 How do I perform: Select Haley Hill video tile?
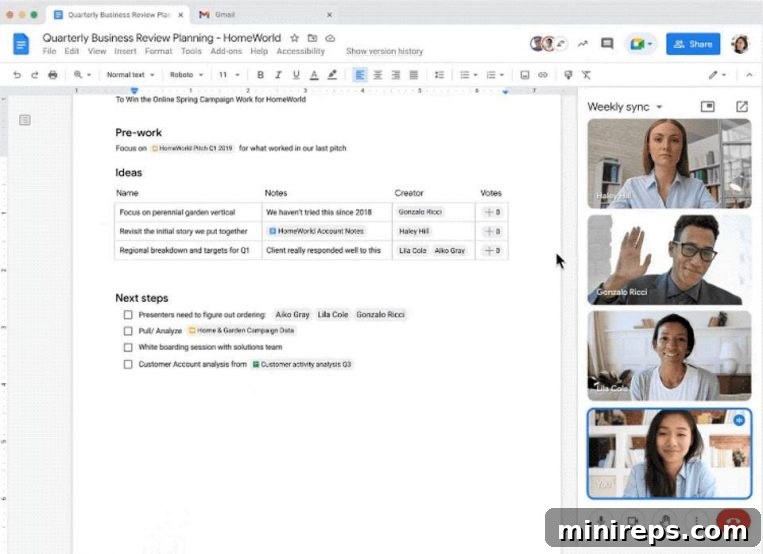click(x=669, y=164)
